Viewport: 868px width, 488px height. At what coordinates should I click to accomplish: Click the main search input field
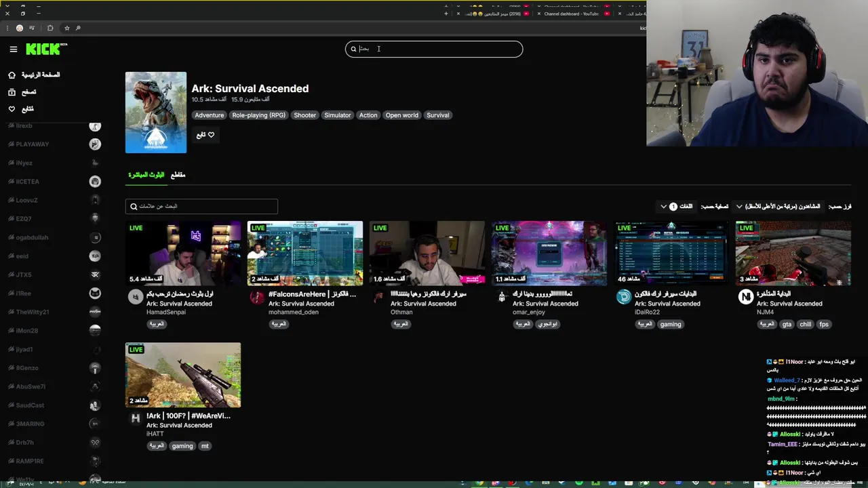pyautogui.click(x=434, y=49)
